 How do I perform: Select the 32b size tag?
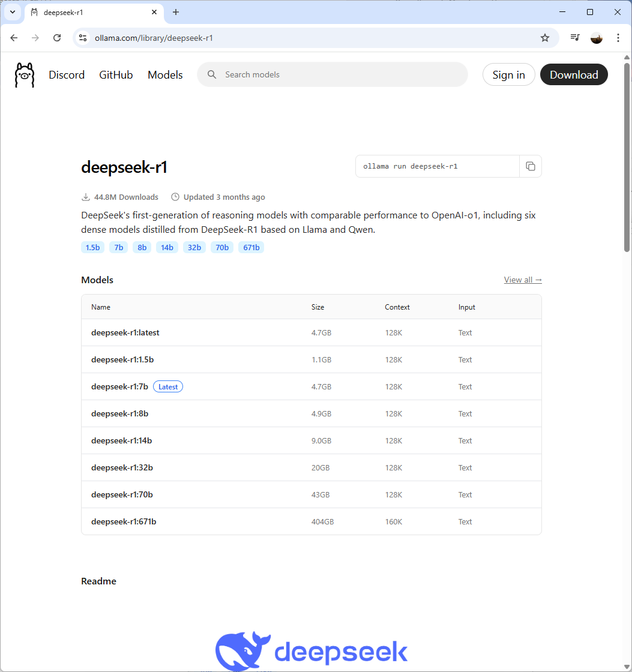[x=194, y=247]
